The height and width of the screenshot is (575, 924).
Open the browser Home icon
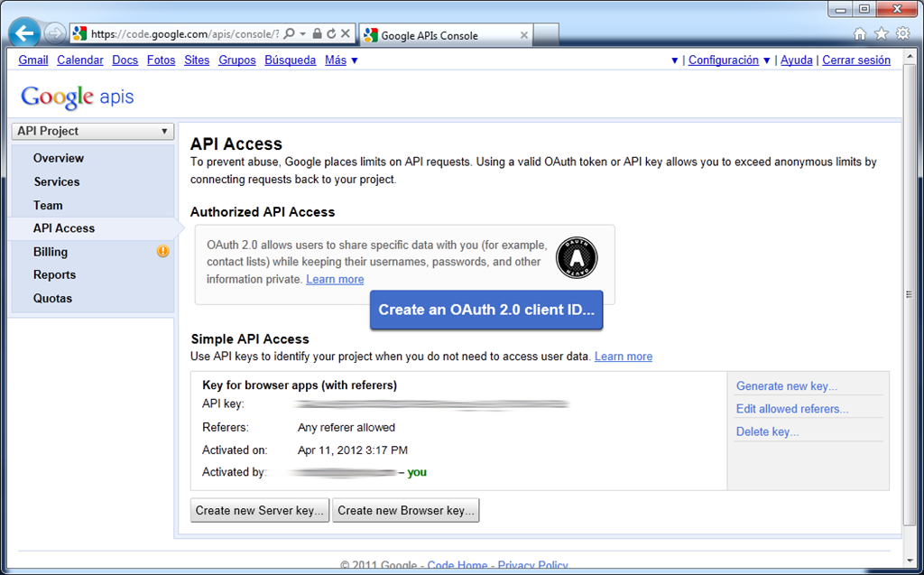pos(860,34)
